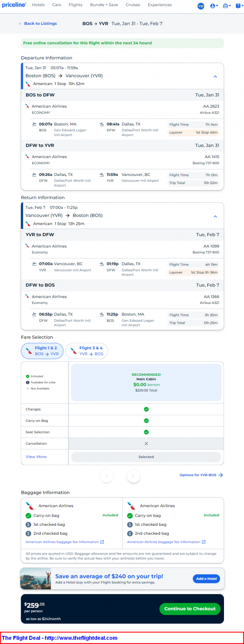Click the dollar icon beside left 1st checked bag
The image size is (244, 644).
(28, 524)
